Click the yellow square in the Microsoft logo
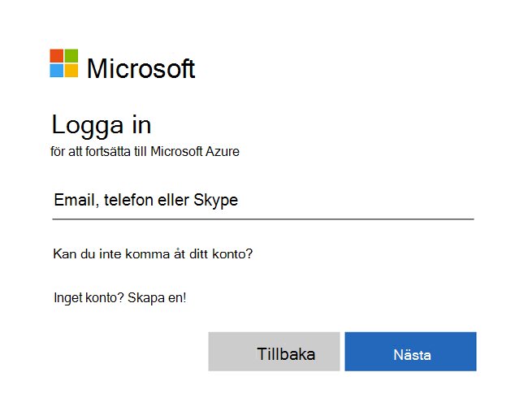Viewport: 524px width, 420px height. [71, 71]
